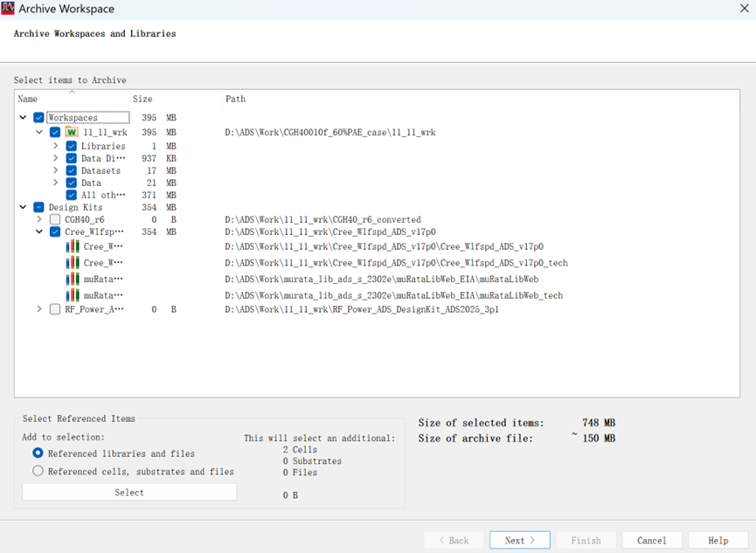
Task: Click the library icon for muRataLibWeb_tech
Action: point(73,295)
